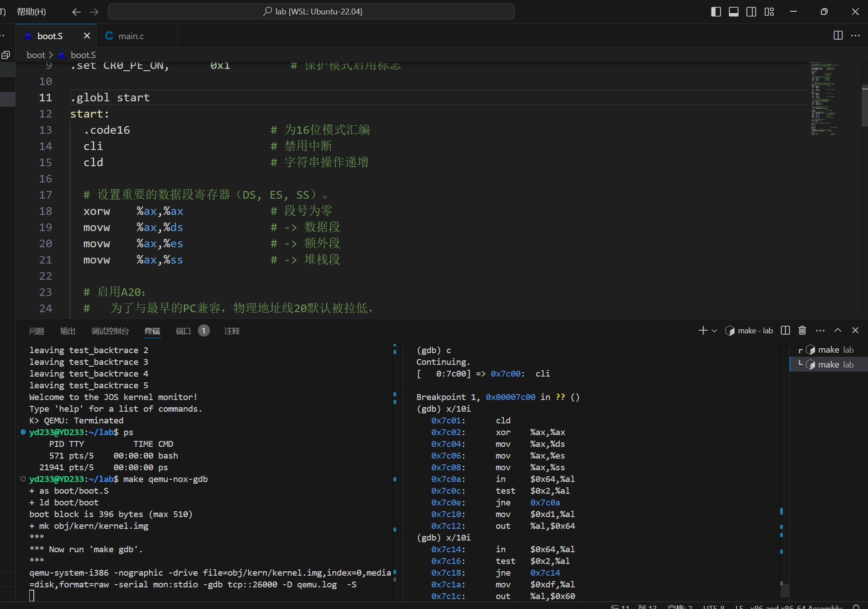Open customize layout icon

tap(769, 12)
